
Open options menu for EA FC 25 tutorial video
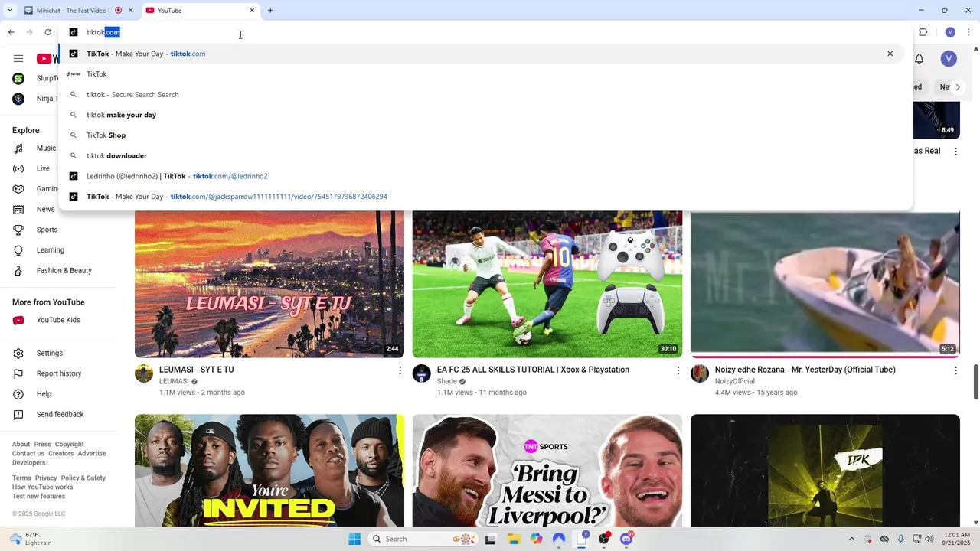(678, 370)
